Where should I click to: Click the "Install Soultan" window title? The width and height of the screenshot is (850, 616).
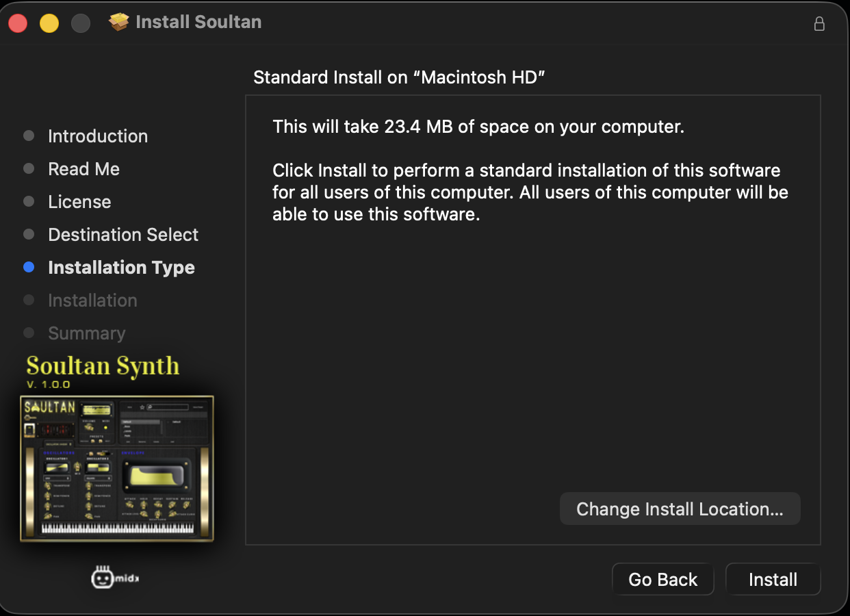[198, 22]
